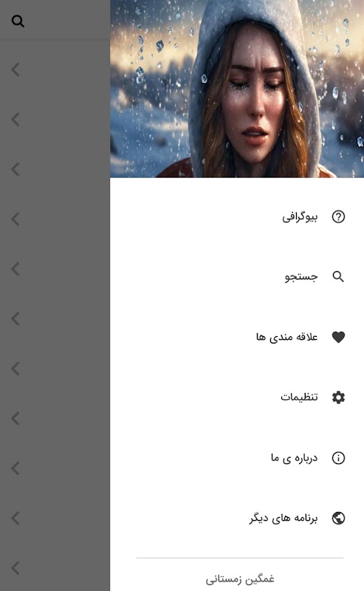Expand the third list chevron from top

(x=16, y=169)
